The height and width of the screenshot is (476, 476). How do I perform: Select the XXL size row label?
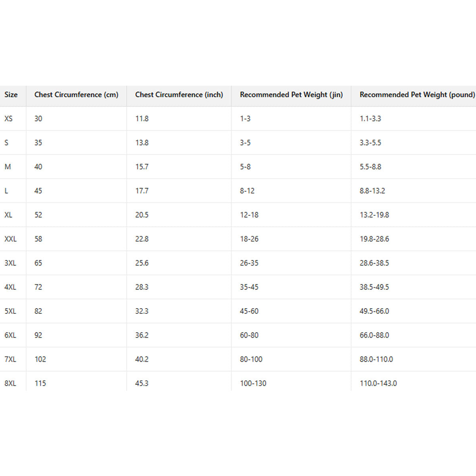10,239
